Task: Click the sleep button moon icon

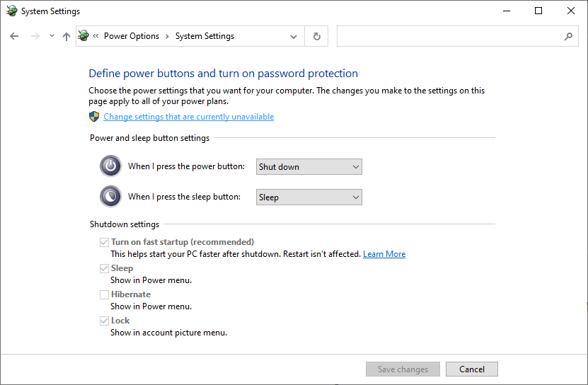Action: [x=110, y=197]
